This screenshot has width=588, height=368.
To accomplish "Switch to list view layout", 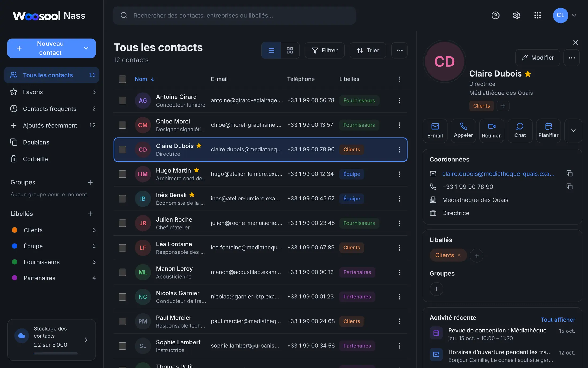I will click(271, 50).
